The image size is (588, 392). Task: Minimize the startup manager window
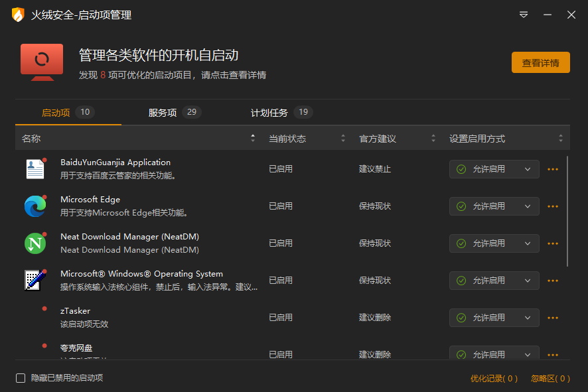548,15
